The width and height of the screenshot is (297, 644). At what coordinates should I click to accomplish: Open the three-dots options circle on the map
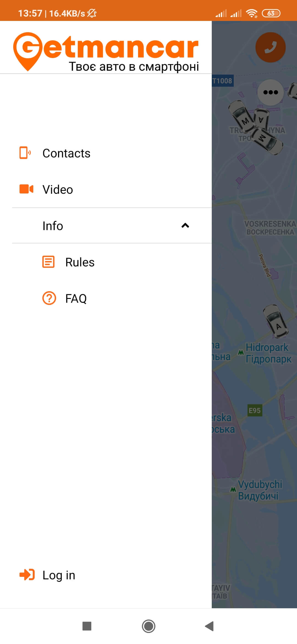tap(271, 92)
